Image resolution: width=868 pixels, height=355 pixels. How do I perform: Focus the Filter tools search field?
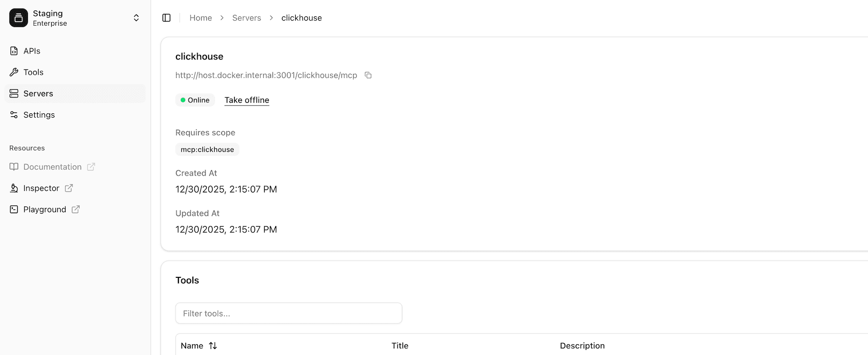[288, 314]
